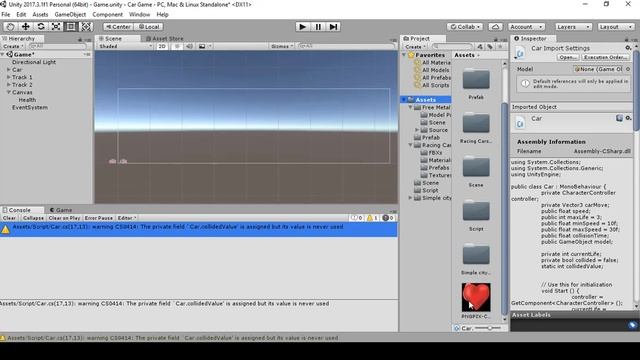Toggle info message filter in console

click(x=357, y=218)
